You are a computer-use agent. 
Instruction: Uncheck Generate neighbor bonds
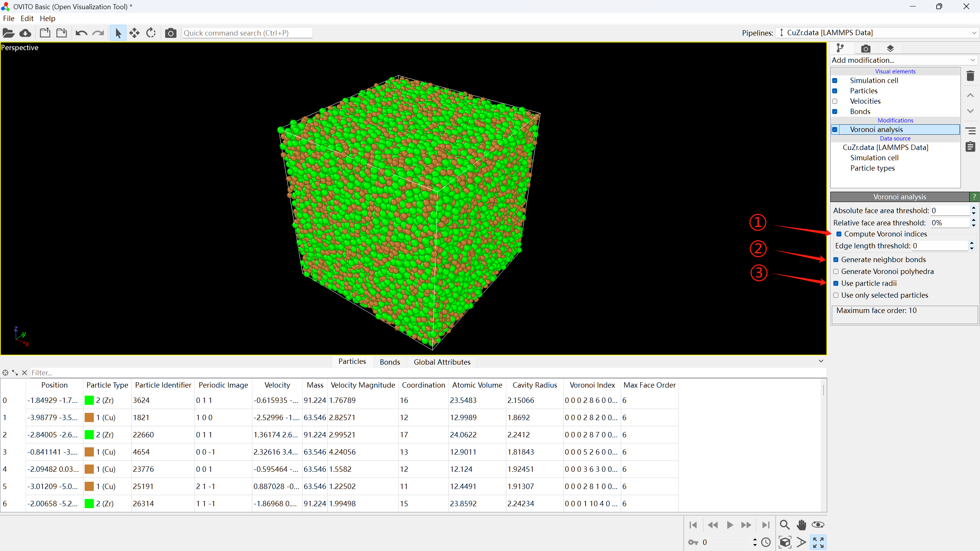pos(836,260)
